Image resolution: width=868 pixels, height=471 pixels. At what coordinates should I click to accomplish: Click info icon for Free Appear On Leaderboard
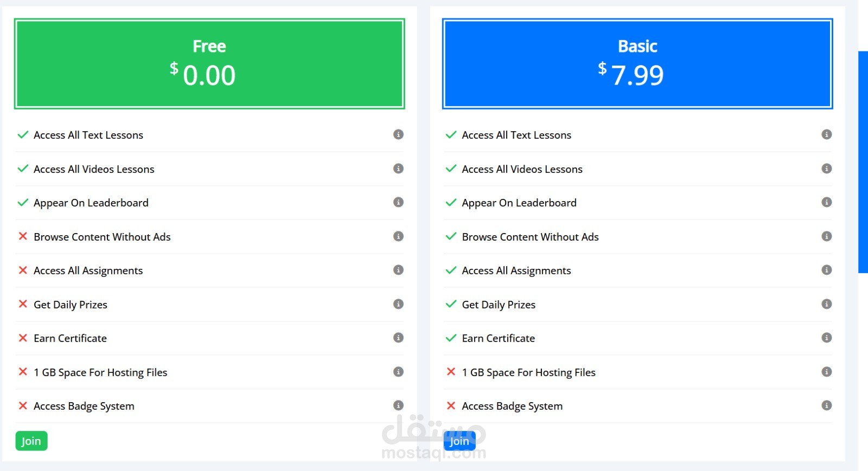point(398,202)
